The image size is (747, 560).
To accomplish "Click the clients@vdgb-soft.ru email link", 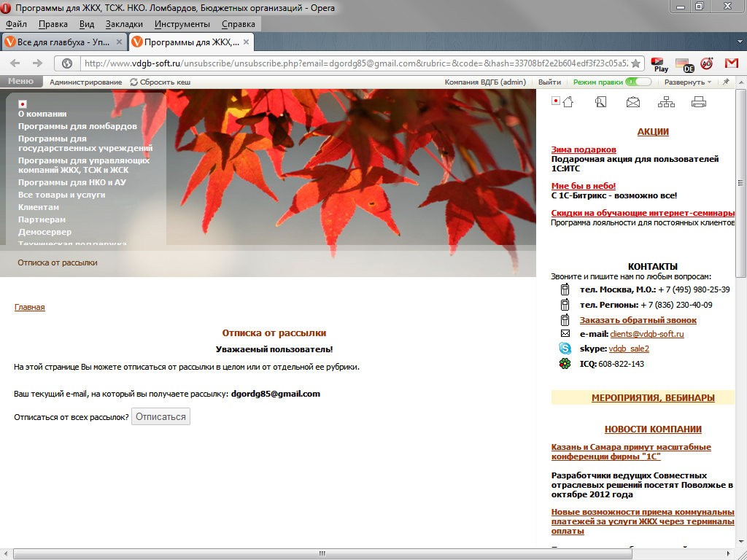I will click(x=647, y=334).
